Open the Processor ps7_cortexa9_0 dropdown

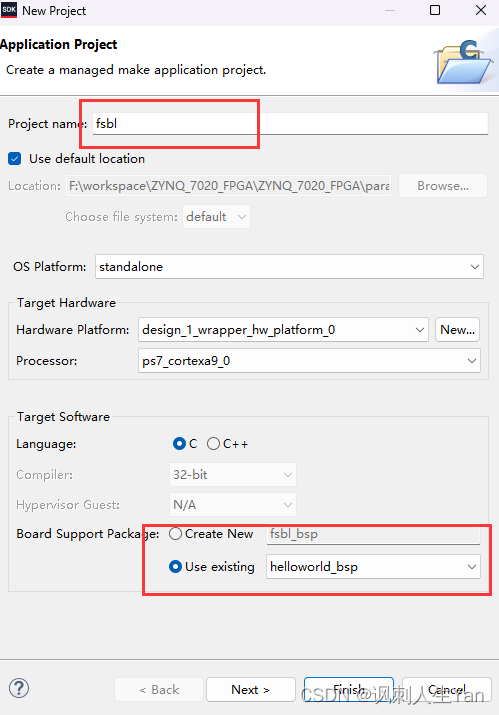click(309, 361)
